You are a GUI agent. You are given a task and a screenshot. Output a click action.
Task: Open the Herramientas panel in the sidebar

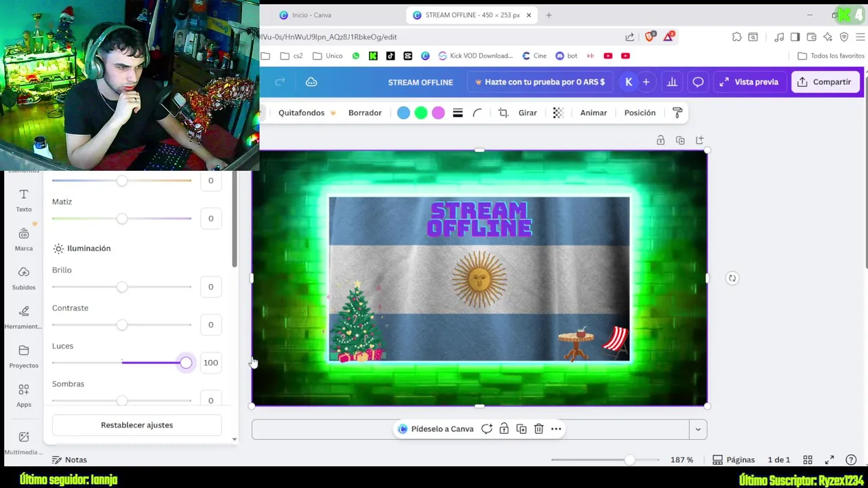pyautogui.click(x=24, y=317)
